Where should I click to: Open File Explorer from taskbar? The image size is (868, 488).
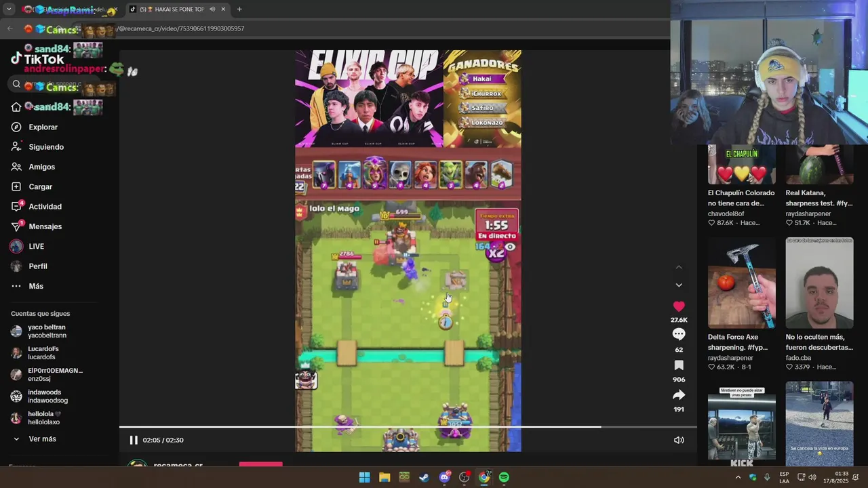(384, 477)
